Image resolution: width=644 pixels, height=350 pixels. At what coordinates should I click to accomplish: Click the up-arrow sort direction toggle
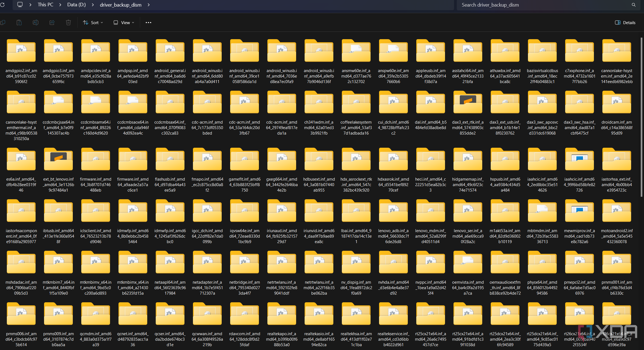(x=84, y=22)
